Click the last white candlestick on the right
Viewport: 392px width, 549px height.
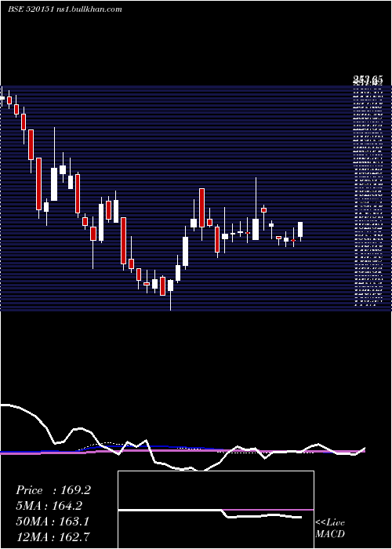point(300,231)
